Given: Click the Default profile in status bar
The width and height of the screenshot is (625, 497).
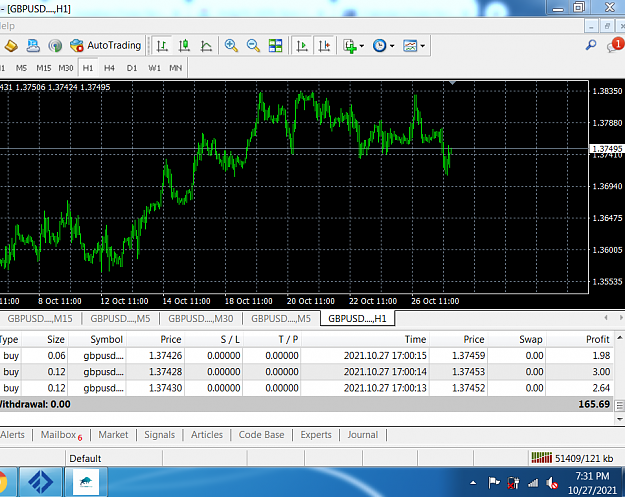Looking at the screenshot, I should (x=85, y=458).
